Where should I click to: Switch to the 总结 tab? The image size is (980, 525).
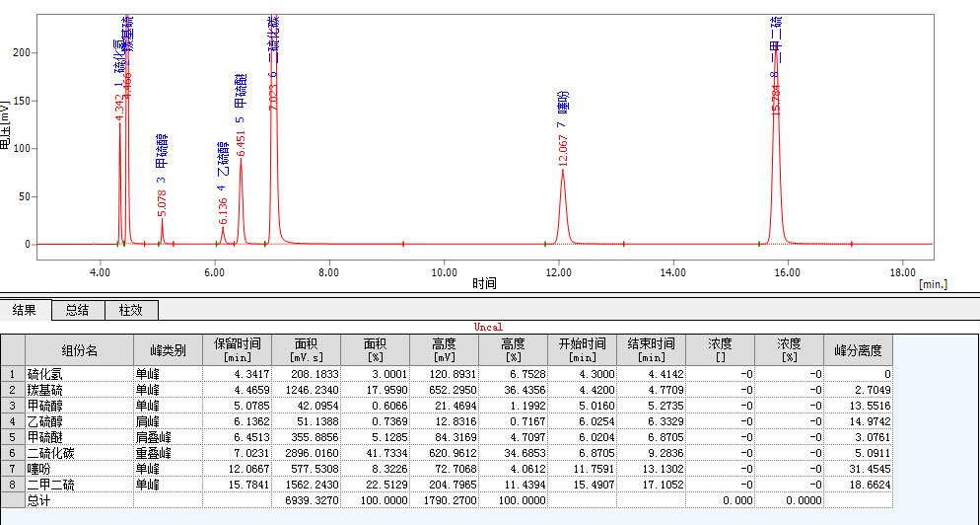pos(77,310)
